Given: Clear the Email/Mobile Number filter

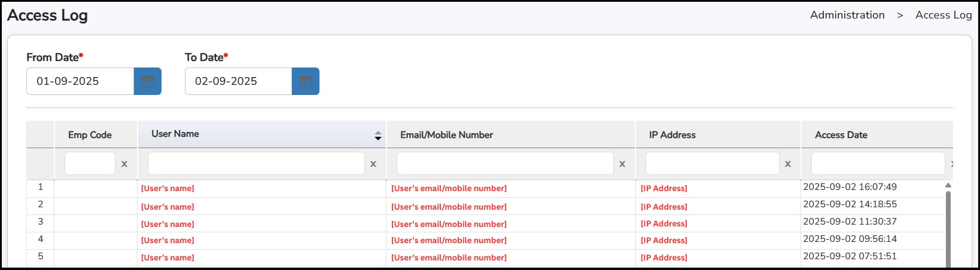Looking at the screenshot, I should coord(622,164).
